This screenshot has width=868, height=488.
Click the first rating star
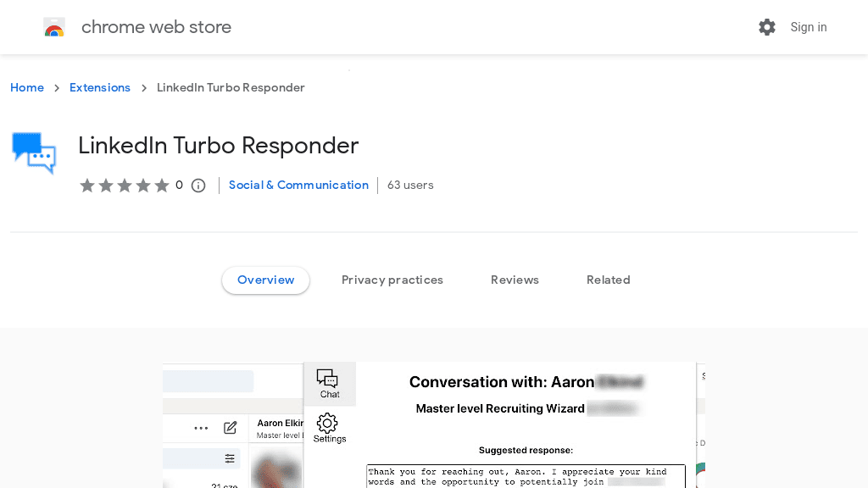pyautogui.click(x=86, y=185)
